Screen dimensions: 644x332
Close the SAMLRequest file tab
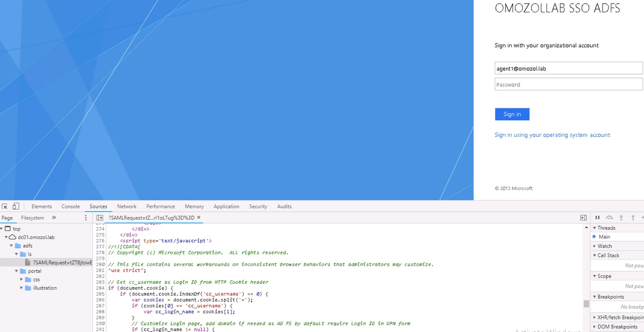point(199,218)
